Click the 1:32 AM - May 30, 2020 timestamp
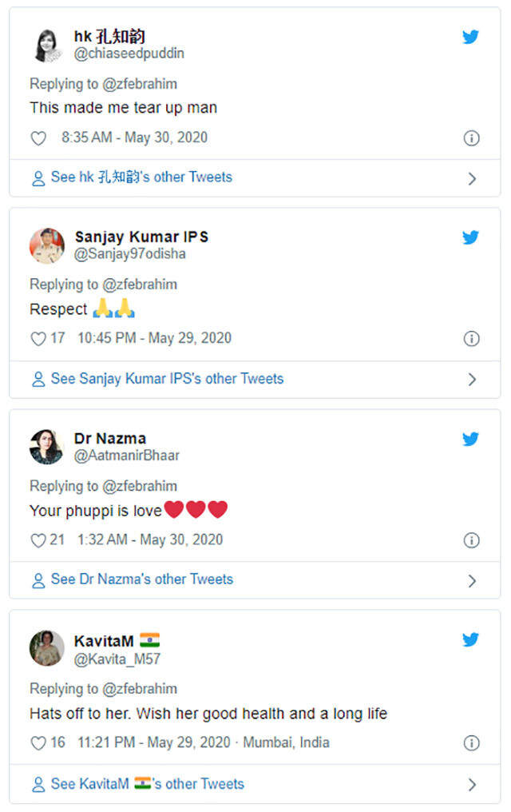 pos(150,540)
